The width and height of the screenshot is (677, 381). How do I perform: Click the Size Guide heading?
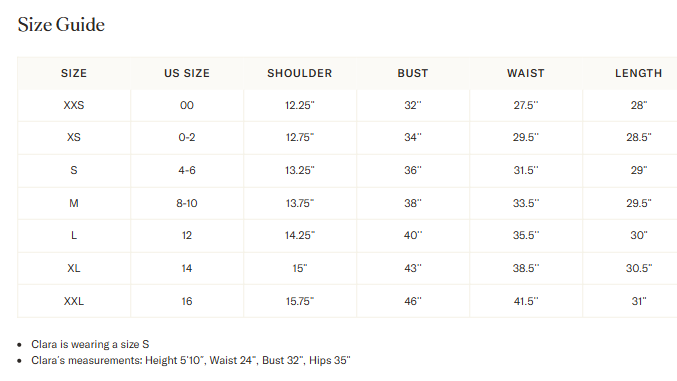pyautogui.click(x=61, y=25)
